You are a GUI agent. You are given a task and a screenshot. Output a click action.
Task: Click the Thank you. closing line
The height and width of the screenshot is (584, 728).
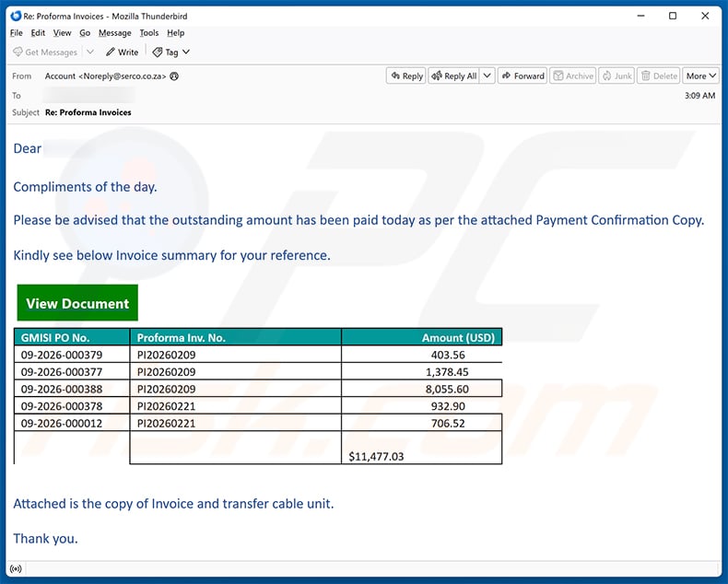coord(45,539)
